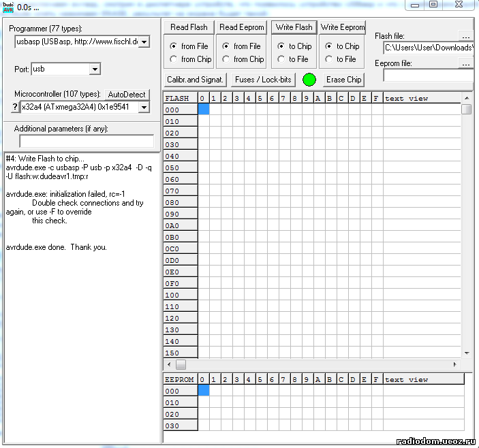Open Calibr. and Signat. dialog
Viewport: 479px width, 448px height.
(x=195, y=80)
